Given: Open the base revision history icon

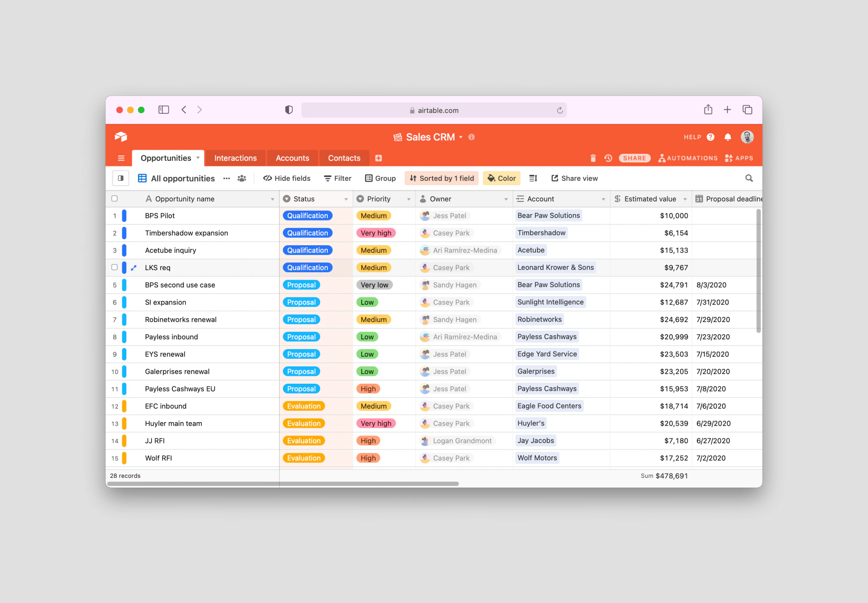Looking at the screenshot, I should pos(608,158).
